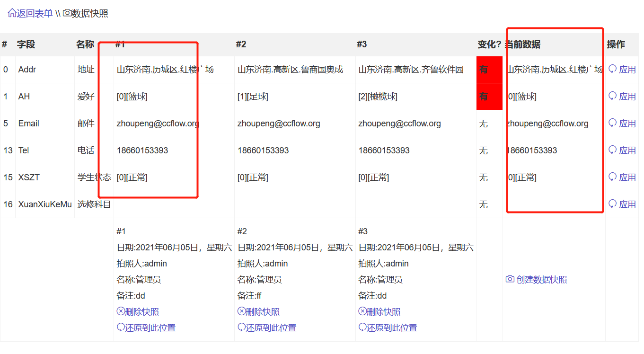The width and height of the screenshot is (644, 354).
Task: Click the red 有 cell in the Addr row
Action: (x=489, y=70)
